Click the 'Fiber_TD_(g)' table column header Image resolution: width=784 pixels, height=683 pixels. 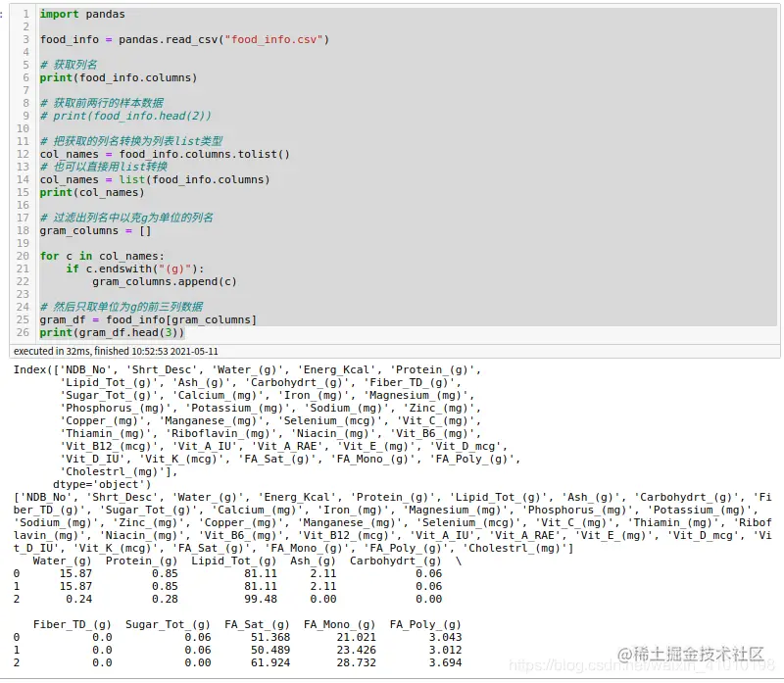[x=72, y=624]
